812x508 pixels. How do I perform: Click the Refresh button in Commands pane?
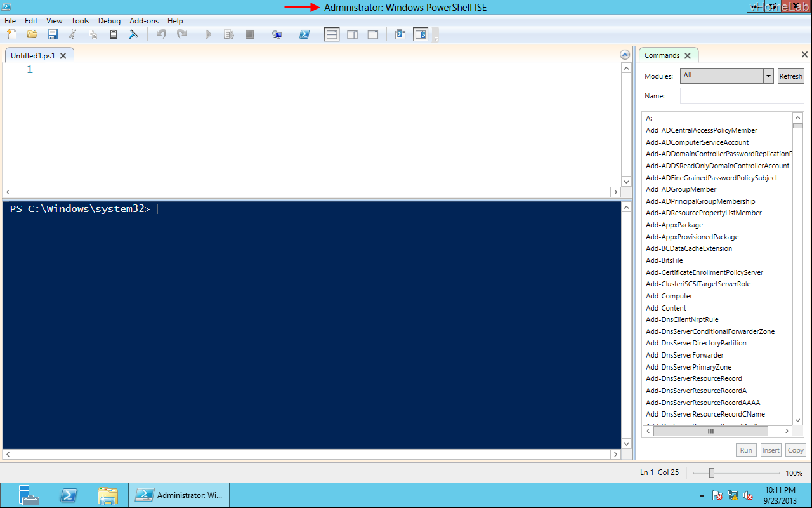[x=790, y=76]
